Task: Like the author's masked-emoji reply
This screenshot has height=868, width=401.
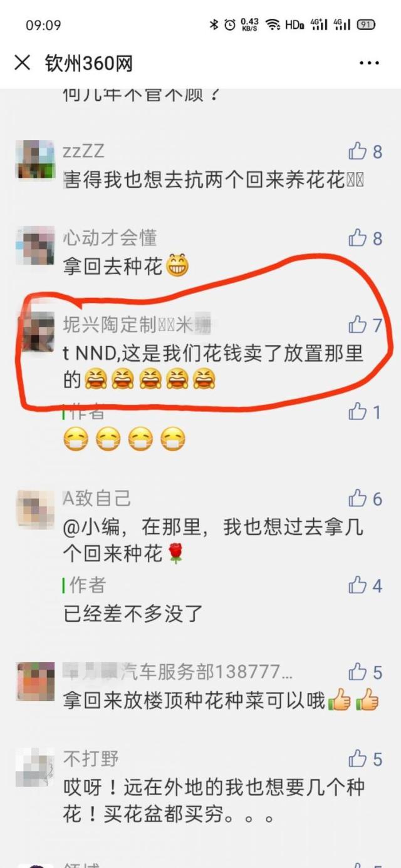Action: 357,412
